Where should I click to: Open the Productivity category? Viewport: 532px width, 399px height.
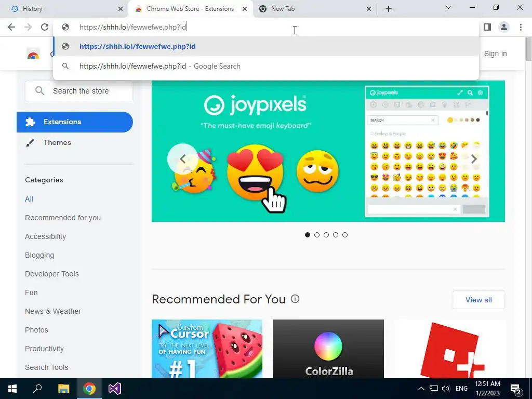pyautogui.click(x=45, y=349)
